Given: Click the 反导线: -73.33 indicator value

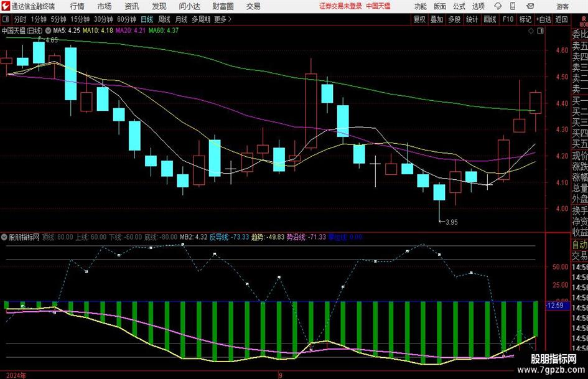Looking at the screenshot, I should [x=229, y=237].
